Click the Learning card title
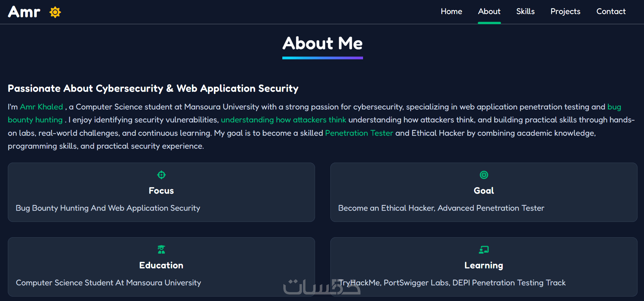Screen dimensions: 644x301 (484, 266)
